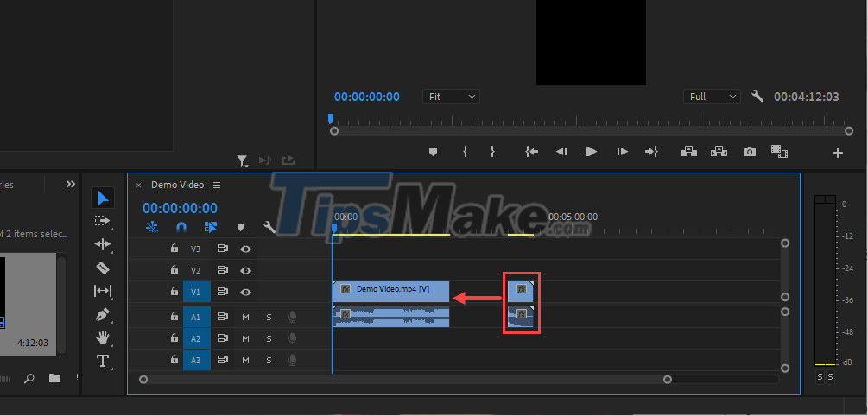Toggle Linked Selection in the timeline
This screenshot has width=868, height=416.
point(211,227)
